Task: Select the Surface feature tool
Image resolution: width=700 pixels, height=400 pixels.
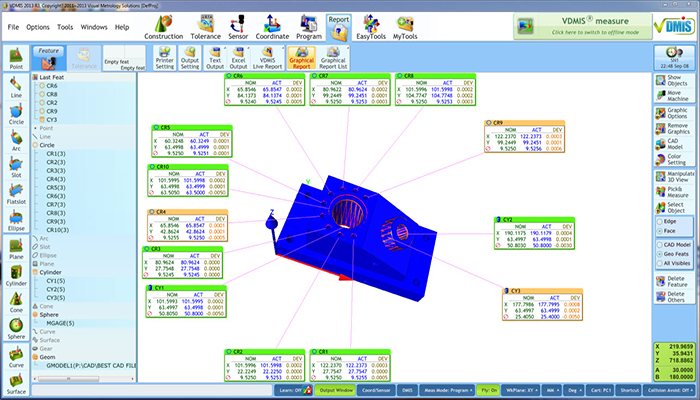Action: (17, 383)
